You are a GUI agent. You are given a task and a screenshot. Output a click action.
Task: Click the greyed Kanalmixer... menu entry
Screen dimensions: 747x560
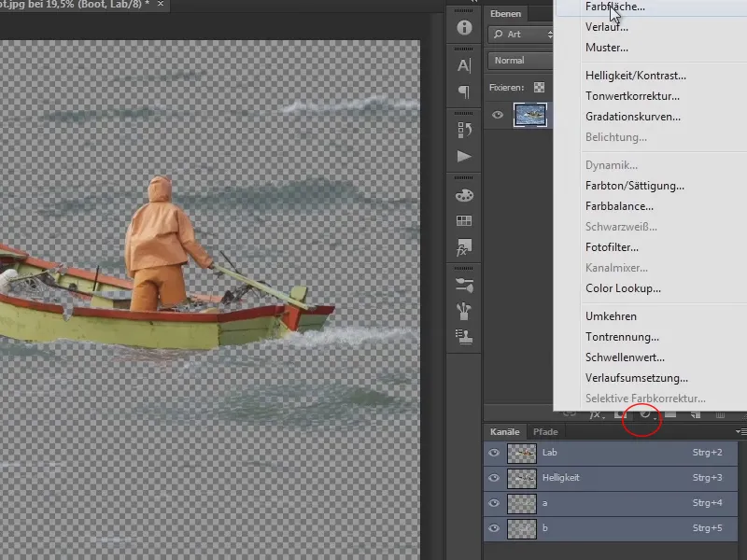pos(616,268)
